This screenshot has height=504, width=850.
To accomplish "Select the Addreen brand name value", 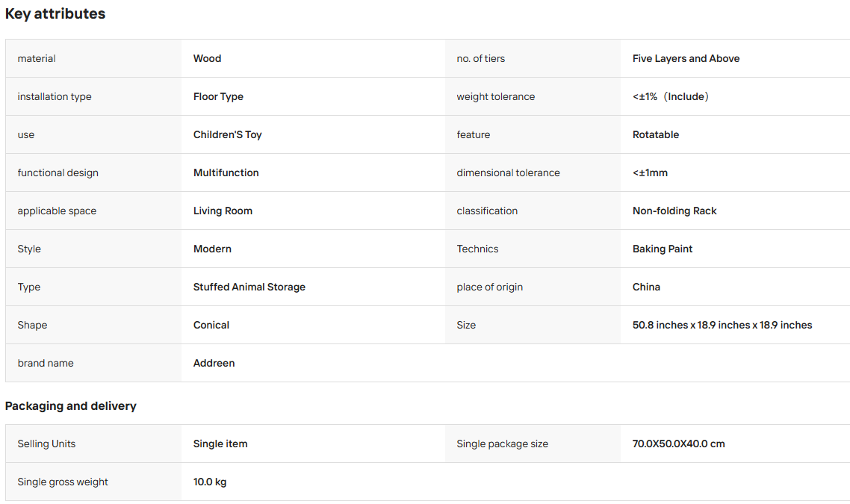I will 214,363.
